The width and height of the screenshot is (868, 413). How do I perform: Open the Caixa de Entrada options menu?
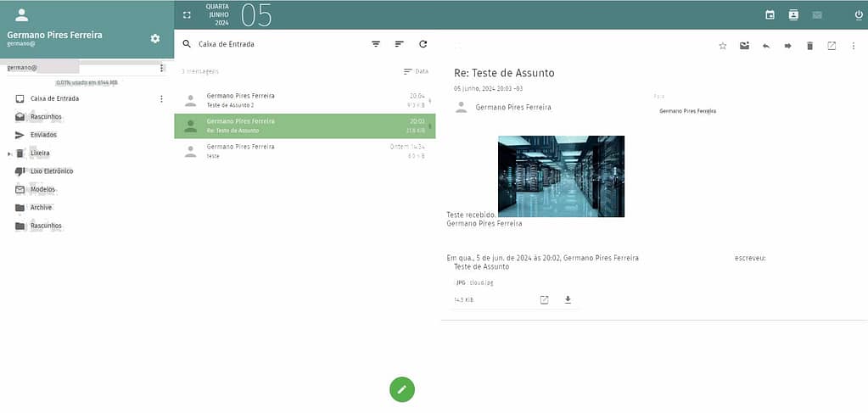(161, 98)
